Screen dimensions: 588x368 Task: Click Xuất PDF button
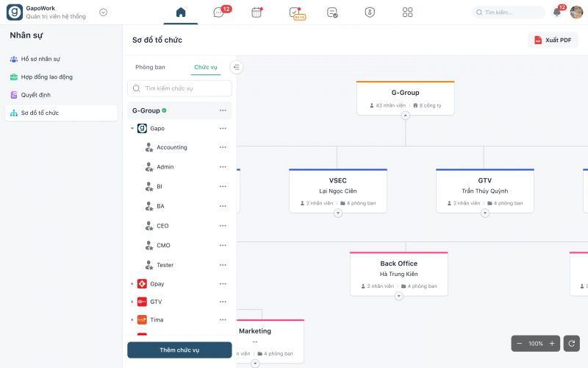click(x=553, y=40)
